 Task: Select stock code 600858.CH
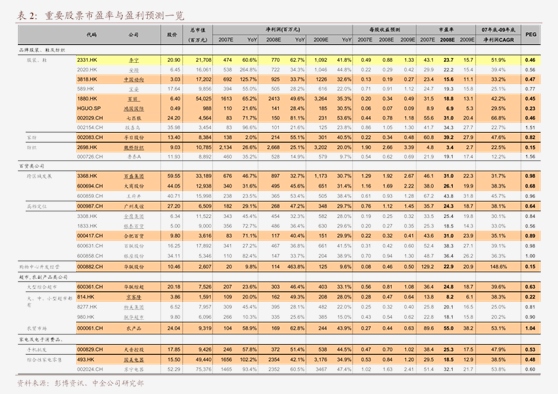[x=90, y=256]
